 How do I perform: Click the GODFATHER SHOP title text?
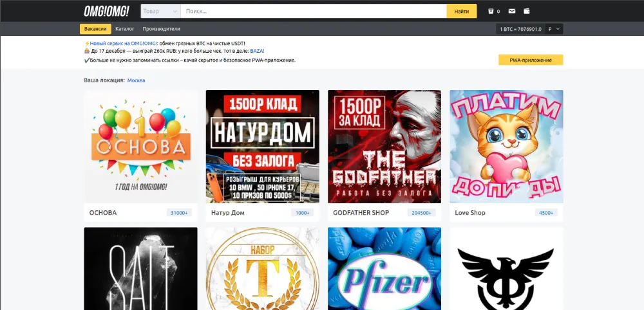361,213
